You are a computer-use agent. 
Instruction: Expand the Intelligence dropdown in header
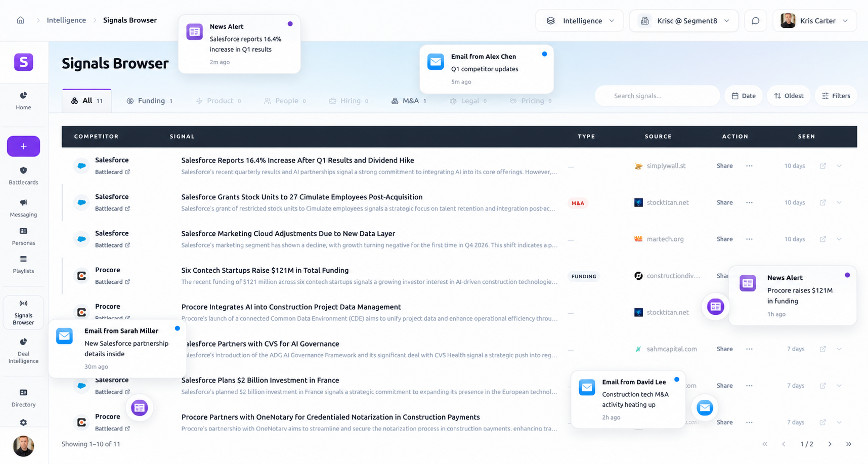tap(580, 21)
